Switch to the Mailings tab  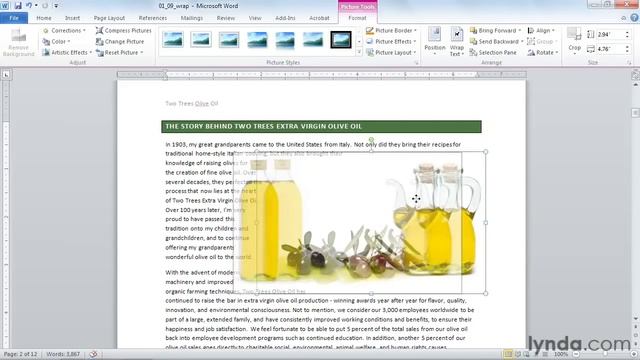(x=191, y=18)
